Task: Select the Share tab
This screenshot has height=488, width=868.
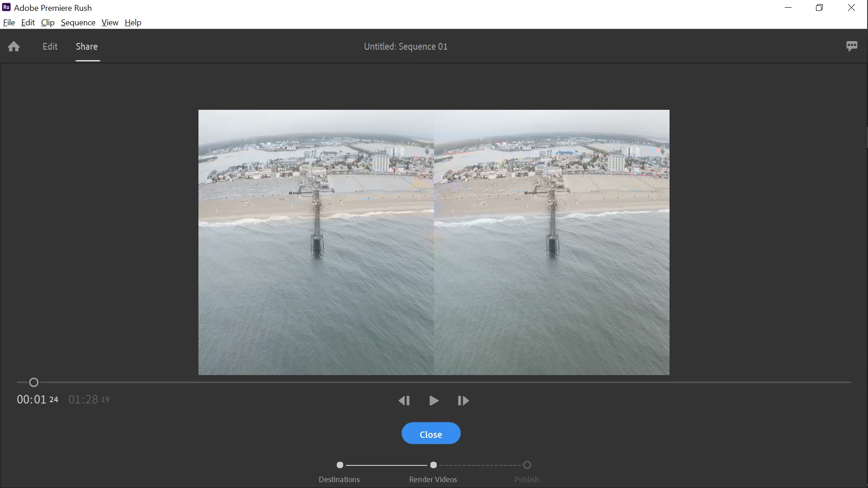Action: click(86, 47)
